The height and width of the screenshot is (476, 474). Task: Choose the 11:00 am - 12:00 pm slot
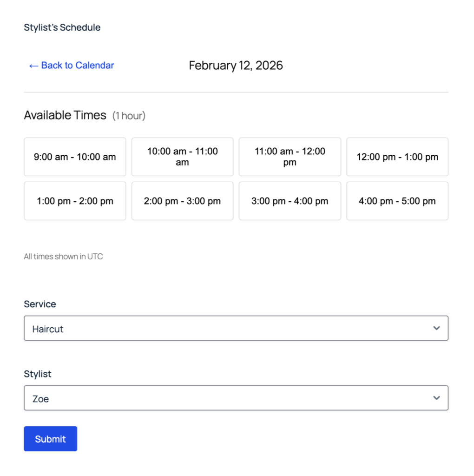[290, 157]
